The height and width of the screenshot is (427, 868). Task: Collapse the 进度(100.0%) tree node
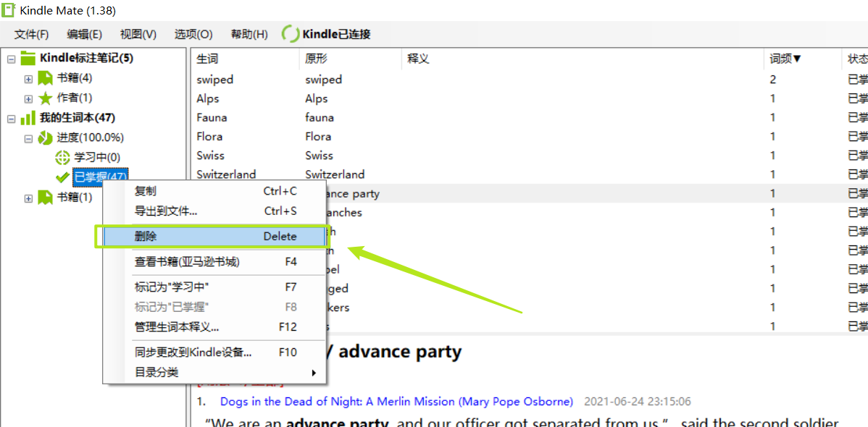pos(29,138)
